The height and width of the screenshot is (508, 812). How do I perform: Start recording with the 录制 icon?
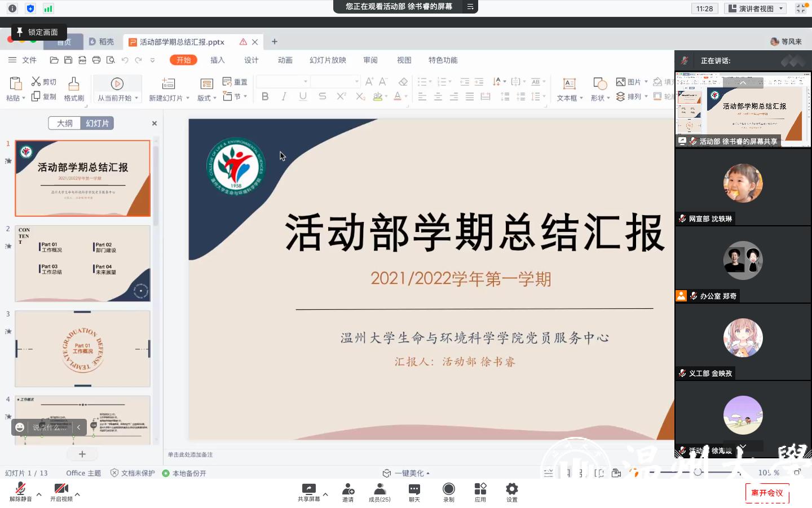(x=449, y=489)
